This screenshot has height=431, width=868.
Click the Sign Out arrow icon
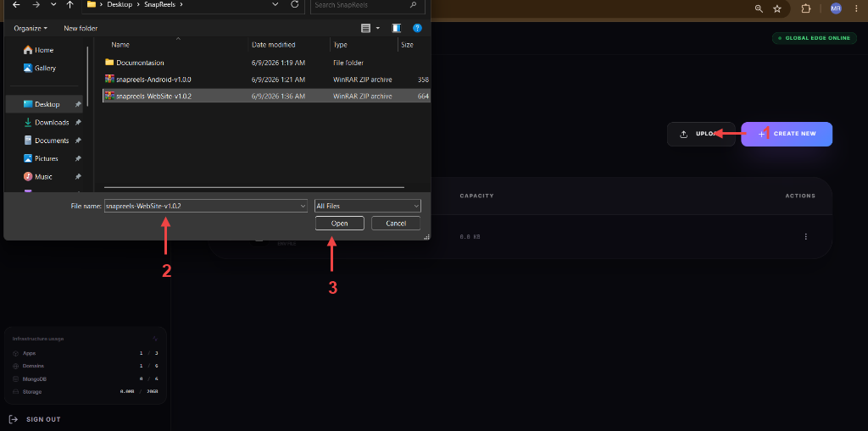tap(14, 419)
